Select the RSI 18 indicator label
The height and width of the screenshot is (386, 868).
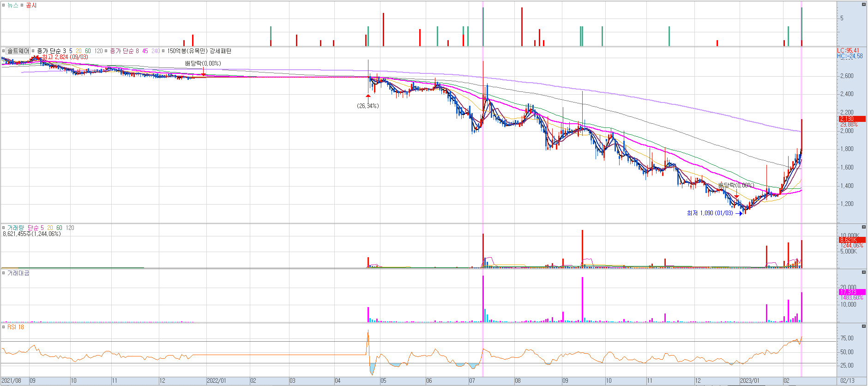(x=16, y=327)
